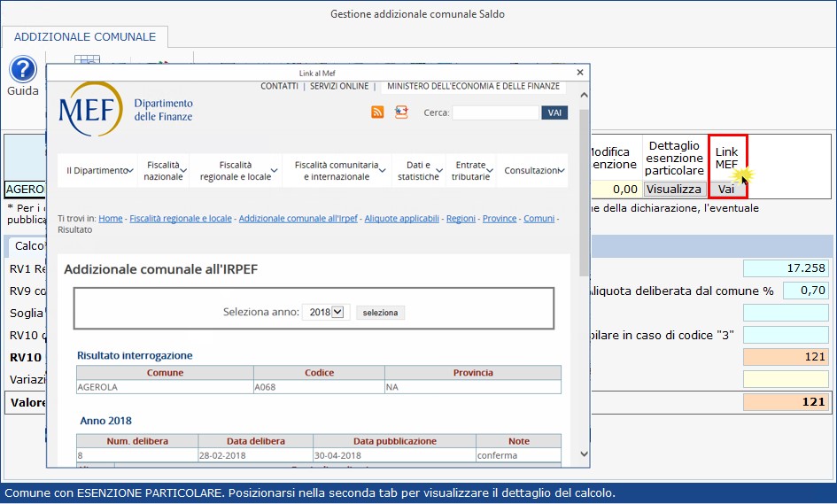Click the A068 codice cell

[x=319, y=387]
